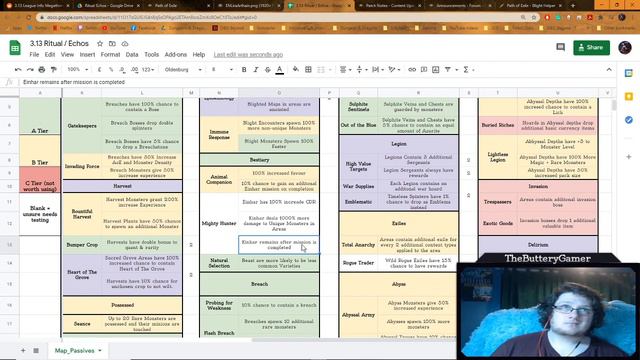Viewport: 640px width, 360px height.
Task: Open the Edit menu
Action: (x=50, y=55)
